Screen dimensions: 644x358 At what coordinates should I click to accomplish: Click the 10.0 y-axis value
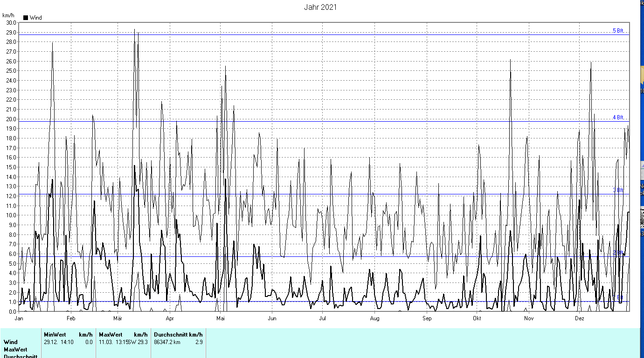(x=10, y=215)
